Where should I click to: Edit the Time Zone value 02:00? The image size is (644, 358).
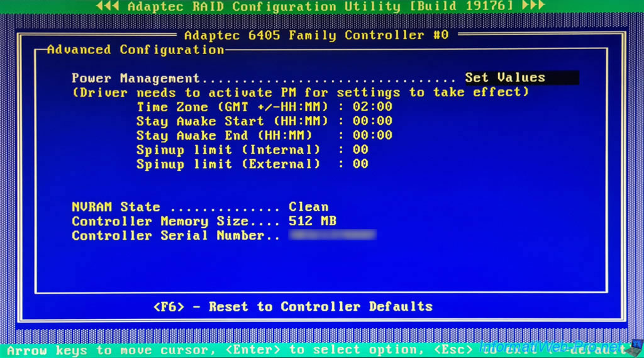click(372, 107)
